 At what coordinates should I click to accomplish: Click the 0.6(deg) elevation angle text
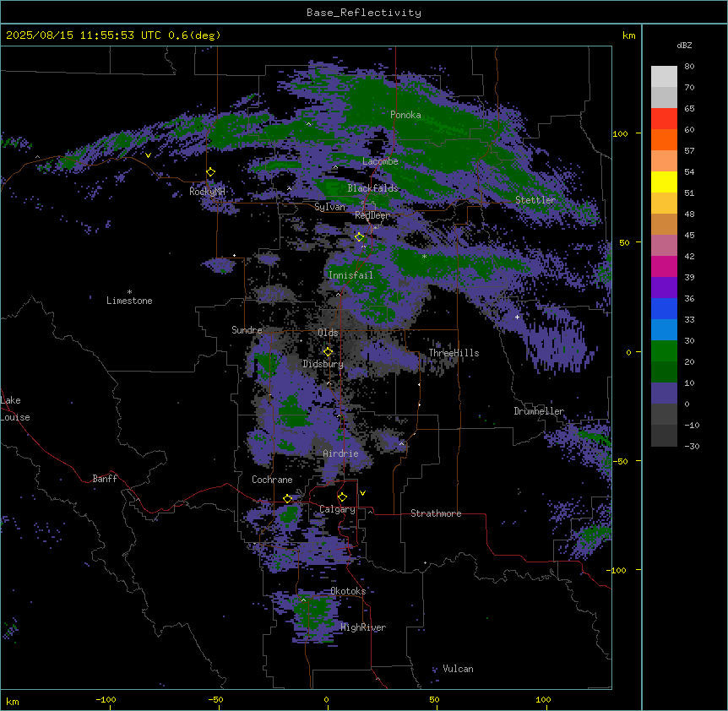coord(194,35)
